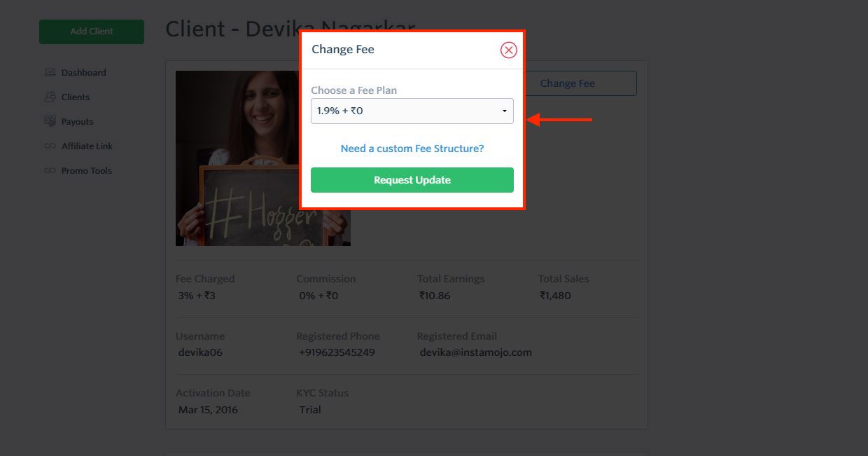This screenshot has height=456, width=868.
Task: Open Promo Tools in sidebar
Action: click(87, 170)
